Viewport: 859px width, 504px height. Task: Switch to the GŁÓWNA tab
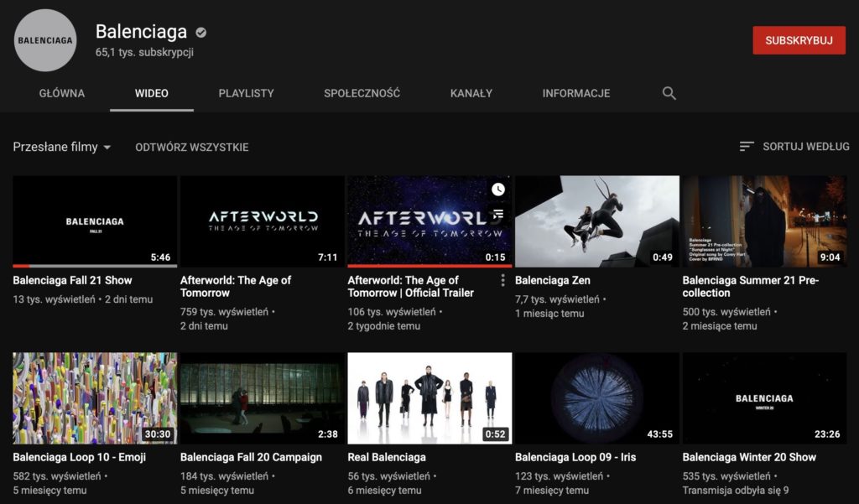[62, 93]
